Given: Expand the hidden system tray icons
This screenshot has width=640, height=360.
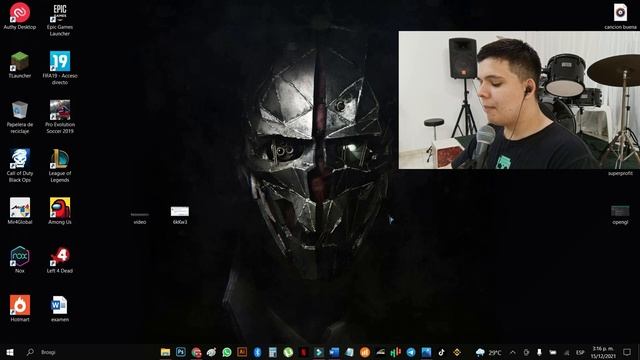Looking at the screenshot, I should (513, 352).
